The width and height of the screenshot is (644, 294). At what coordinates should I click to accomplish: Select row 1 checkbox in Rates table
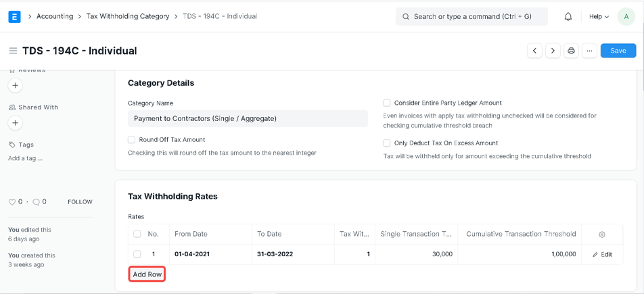[137, 254]
